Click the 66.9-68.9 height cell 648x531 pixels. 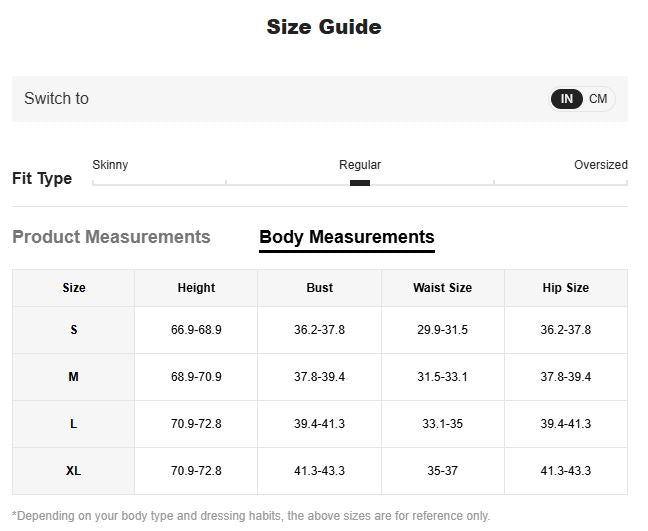(196, 330)
